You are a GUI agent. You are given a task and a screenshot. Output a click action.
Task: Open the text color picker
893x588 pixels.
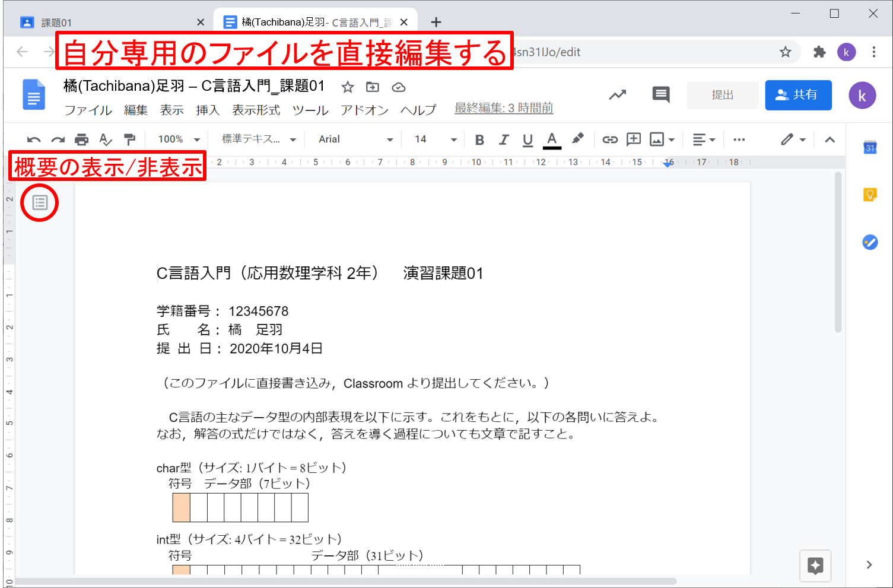552,140
